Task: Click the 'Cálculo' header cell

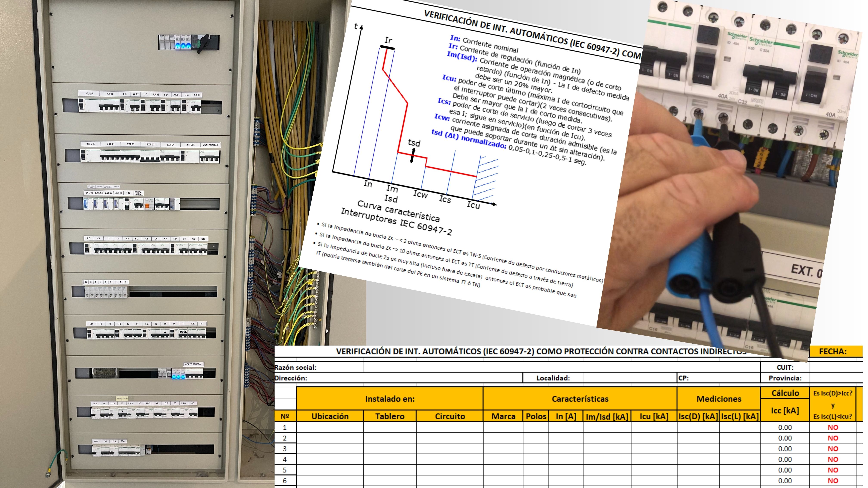Action: (x=785, y=393)
